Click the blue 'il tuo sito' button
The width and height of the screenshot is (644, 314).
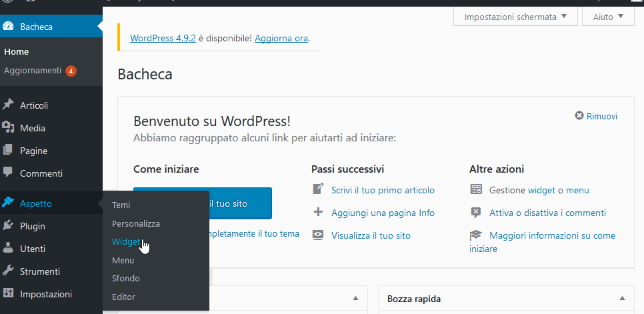tap(241, 203)
